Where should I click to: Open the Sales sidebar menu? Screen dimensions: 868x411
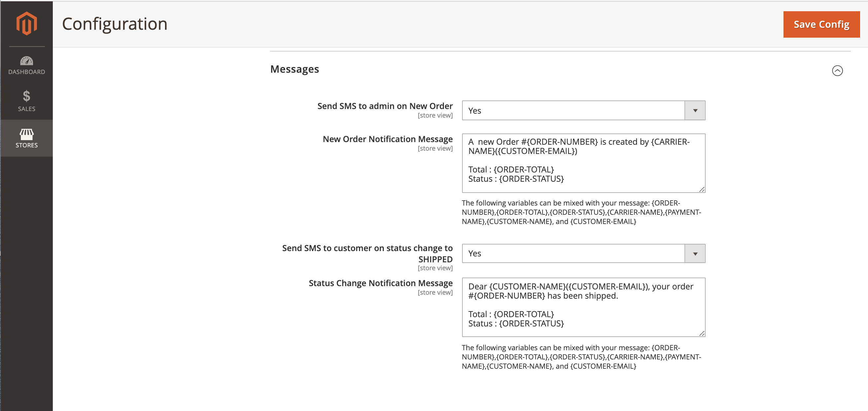click(27, 101)
